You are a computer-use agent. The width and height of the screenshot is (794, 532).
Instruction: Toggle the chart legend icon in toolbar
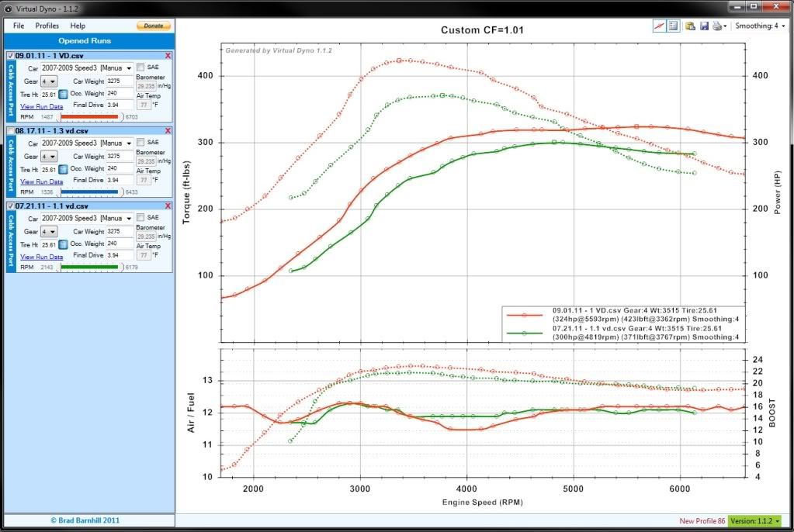click(x=673, y=26)
